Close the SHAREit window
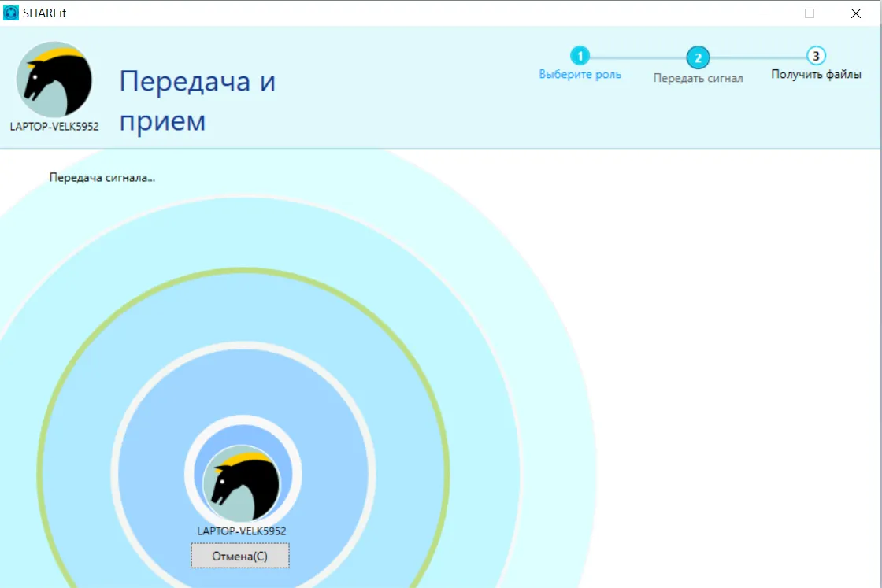The width and height of the screenshot is (882, 588). tap(856, 13)
